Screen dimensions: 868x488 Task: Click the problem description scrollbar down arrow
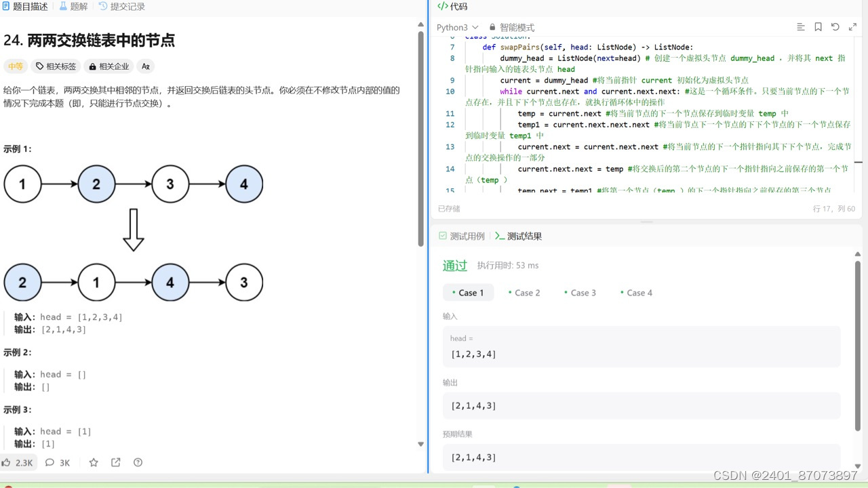coord(420,444)
